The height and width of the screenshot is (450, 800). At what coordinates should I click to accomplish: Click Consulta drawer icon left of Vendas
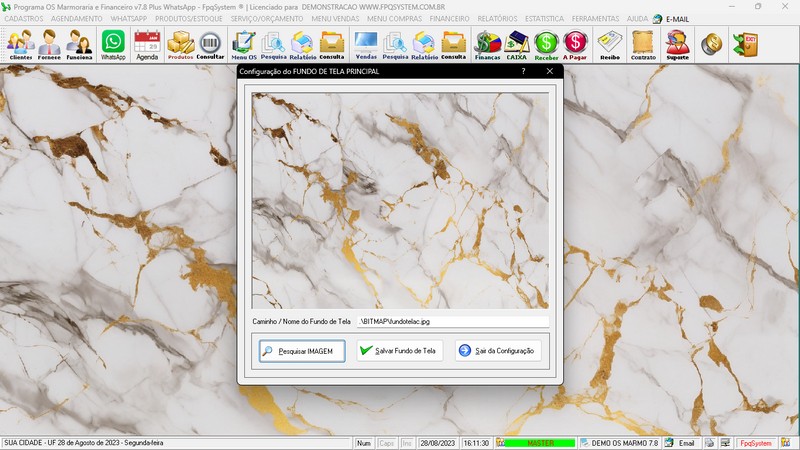[332, 45]
